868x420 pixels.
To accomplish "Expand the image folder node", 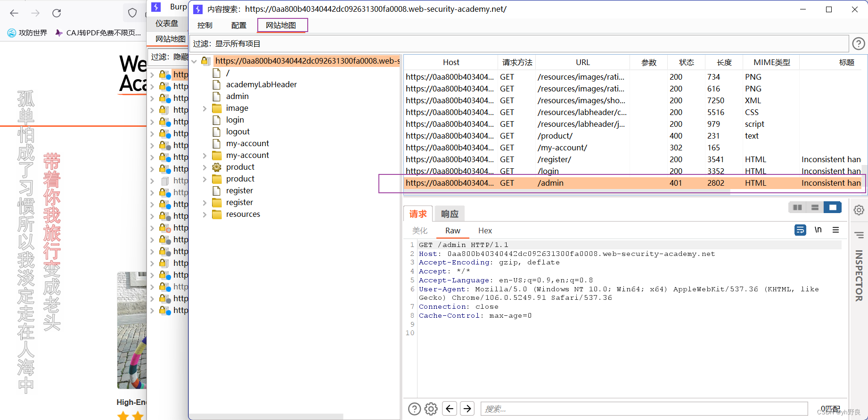I will click(205, 108).
